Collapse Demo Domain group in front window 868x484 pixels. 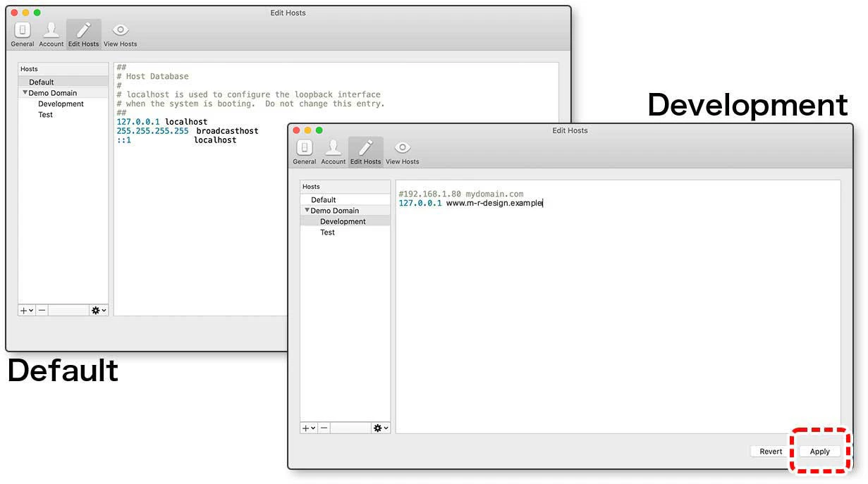(307, 210)
